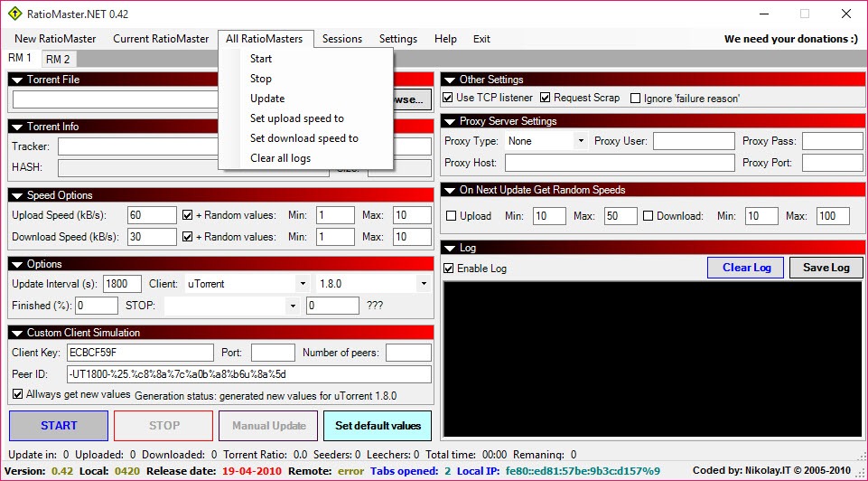The width and height of the screenshot is (868, 481).
Task: Toggle Request Scrap checkbox
Action: coord(546,98)
